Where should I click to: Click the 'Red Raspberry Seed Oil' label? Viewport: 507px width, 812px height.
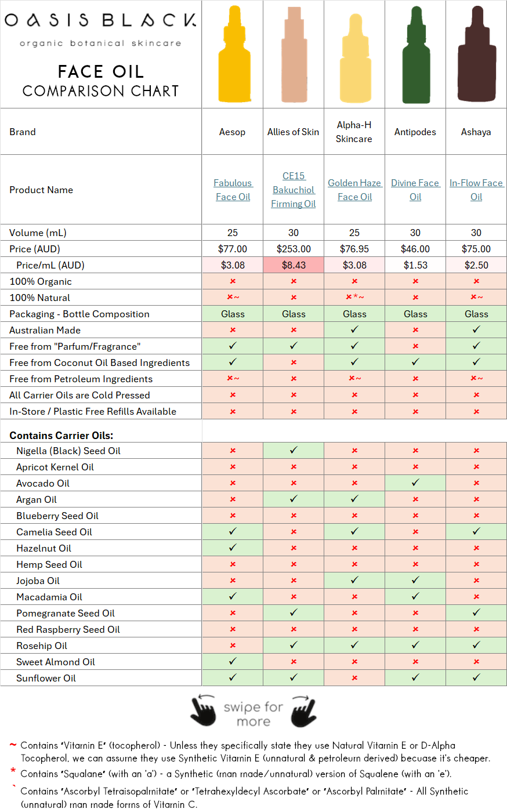tap(68, 629)
